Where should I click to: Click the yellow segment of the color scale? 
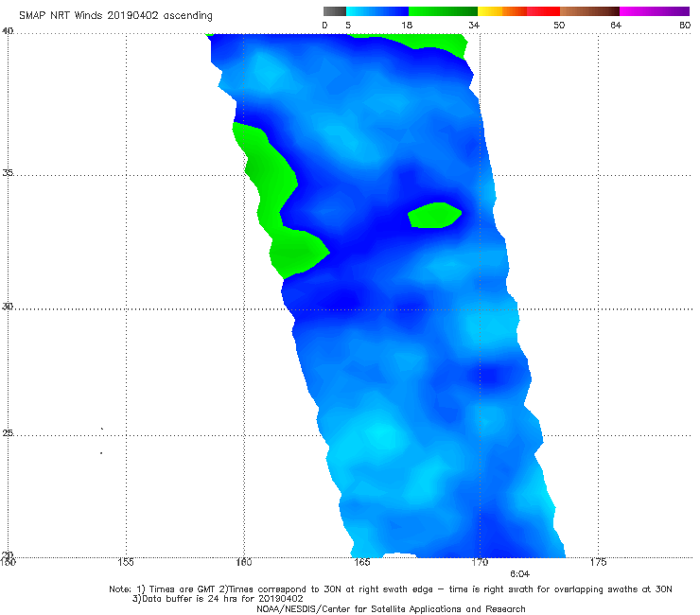point(490,11)
